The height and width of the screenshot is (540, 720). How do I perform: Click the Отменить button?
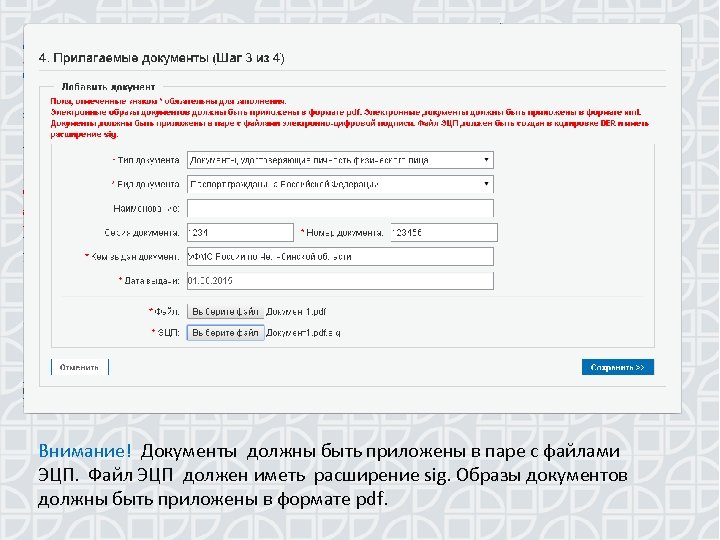click(79, 367)
